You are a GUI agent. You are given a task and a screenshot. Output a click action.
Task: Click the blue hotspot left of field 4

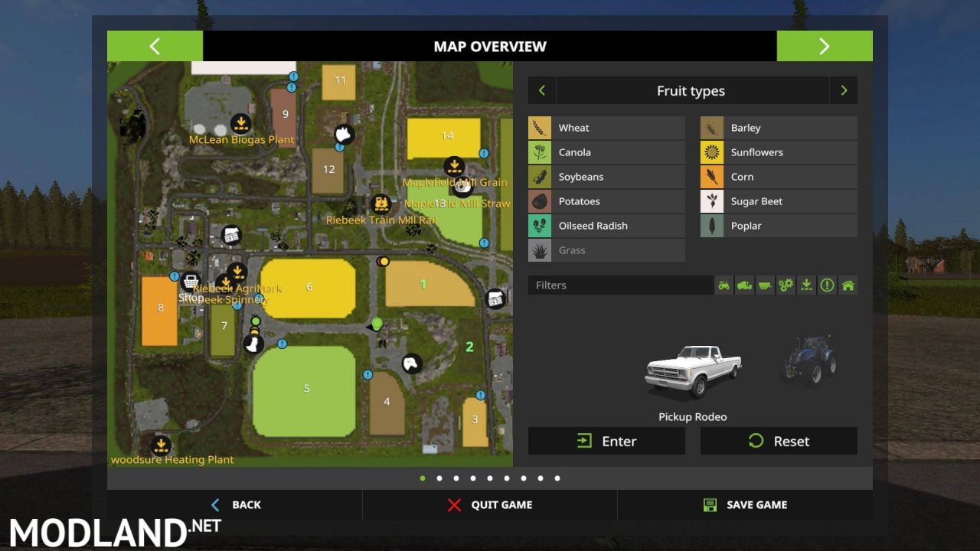pos(367,374)
